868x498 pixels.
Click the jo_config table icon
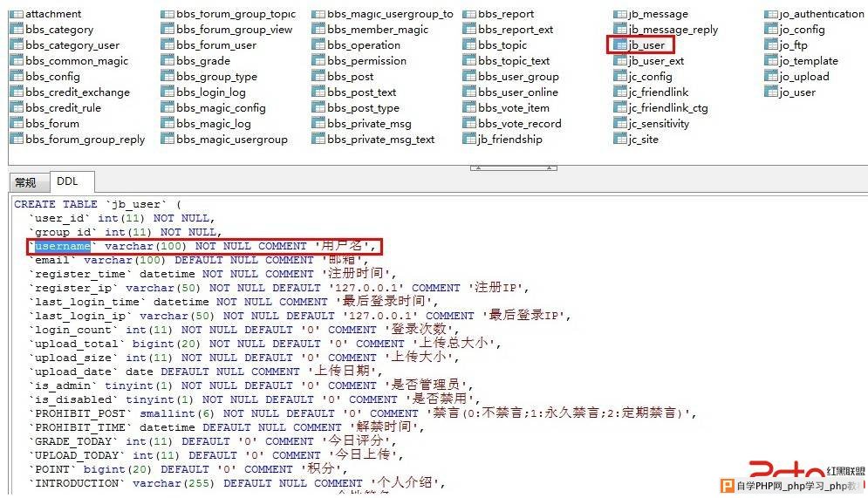pos(771,30)
